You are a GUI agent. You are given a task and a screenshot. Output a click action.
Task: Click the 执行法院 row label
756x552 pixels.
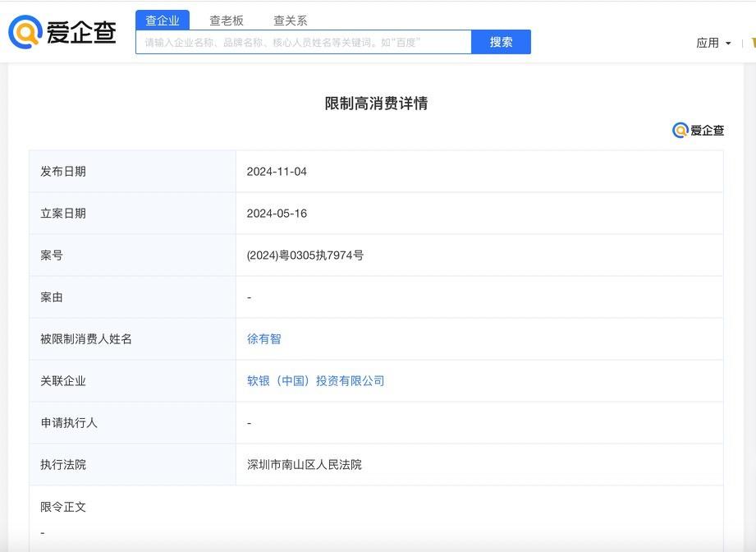[63, 464]
